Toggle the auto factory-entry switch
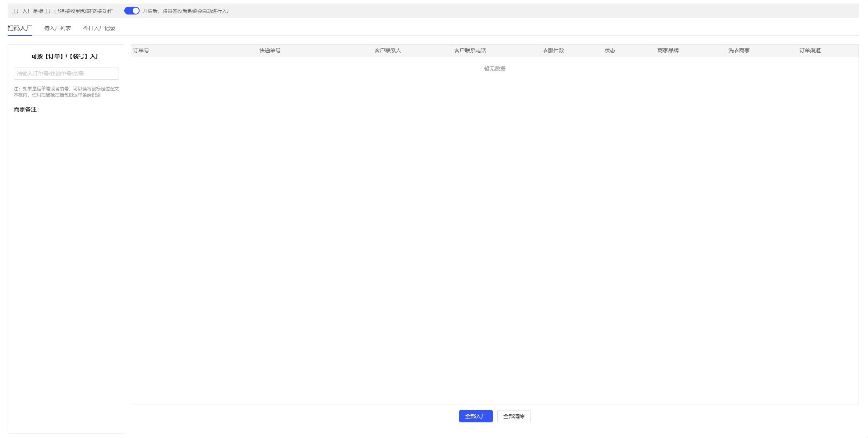Screen dimensions: 868x438 pos(132,11)
